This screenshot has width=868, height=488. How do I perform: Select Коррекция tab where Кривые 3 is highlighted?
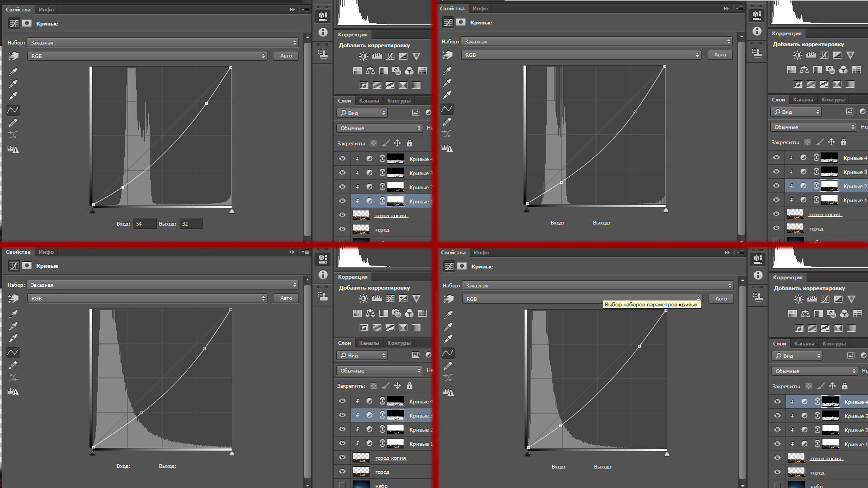click(x=353, y=277)
